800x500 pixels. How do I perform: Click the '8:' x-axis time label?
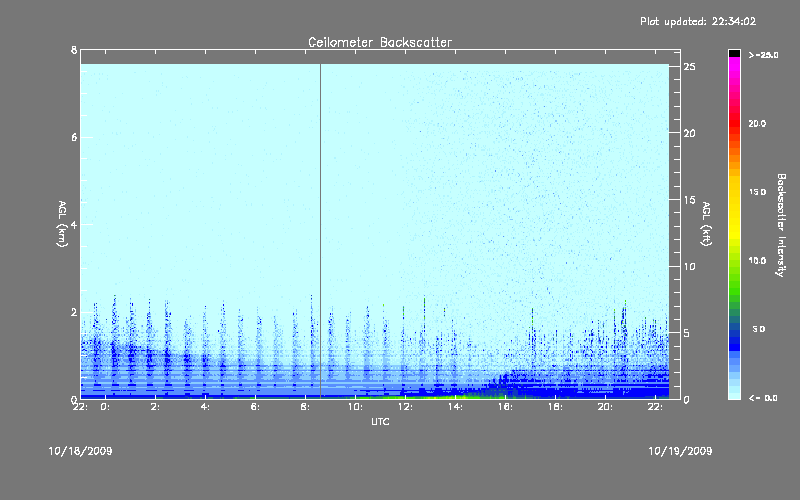(305, 407)
